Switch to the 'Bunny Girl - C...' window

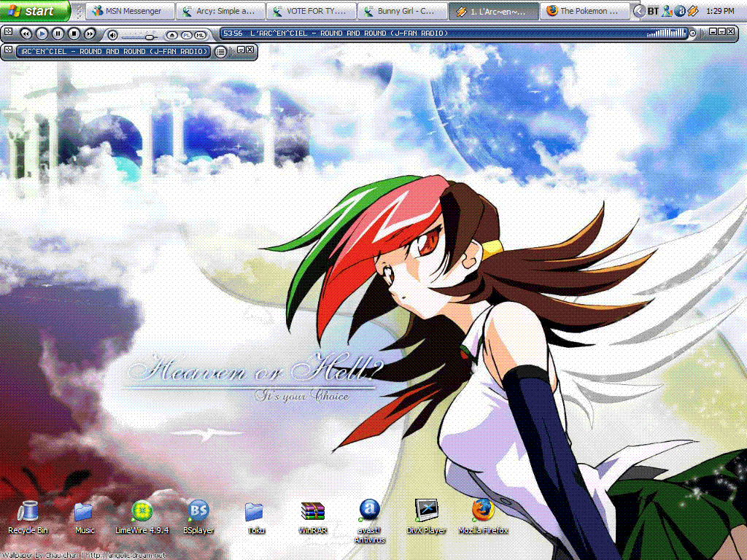(x=402, y=11)
